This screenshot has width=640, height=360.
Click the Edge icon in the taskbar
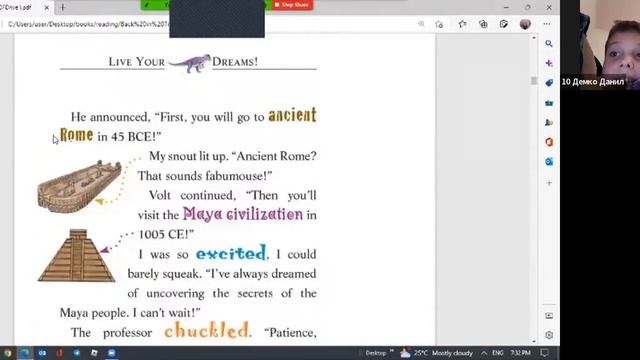[24, 353]
